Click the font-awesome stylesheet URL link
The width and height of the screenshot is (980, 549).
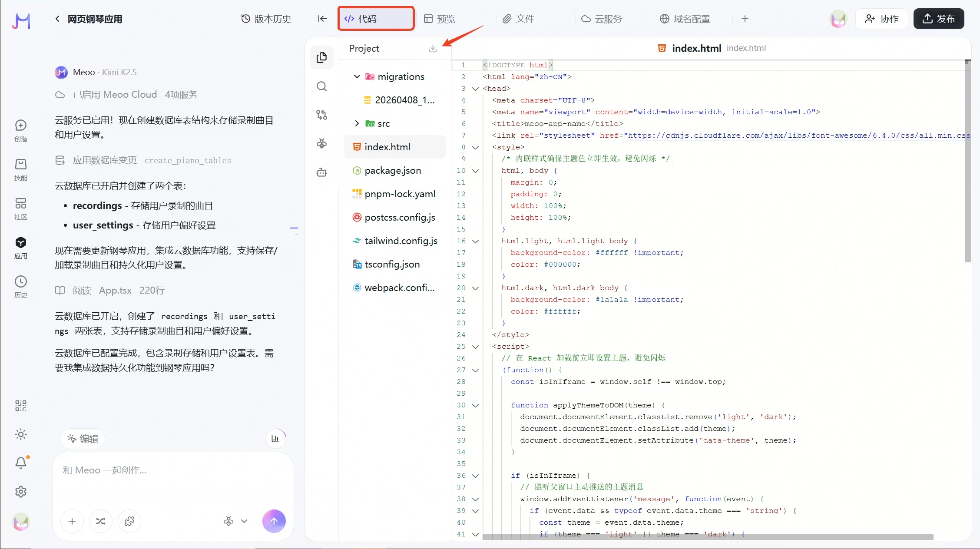pos(799,136)
